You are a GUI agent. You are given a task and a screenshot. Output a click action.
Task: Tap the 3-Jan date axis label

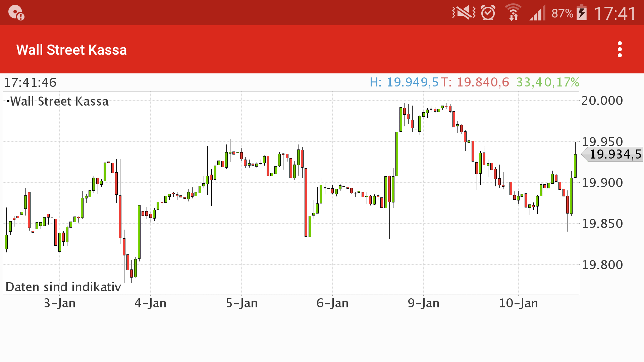(x=60, y=303)
